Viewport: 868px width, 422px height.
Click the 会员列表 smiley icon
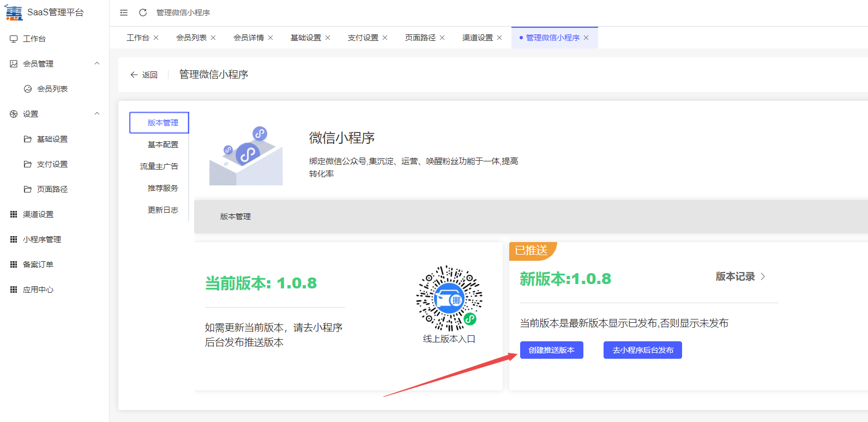[28, 89]
